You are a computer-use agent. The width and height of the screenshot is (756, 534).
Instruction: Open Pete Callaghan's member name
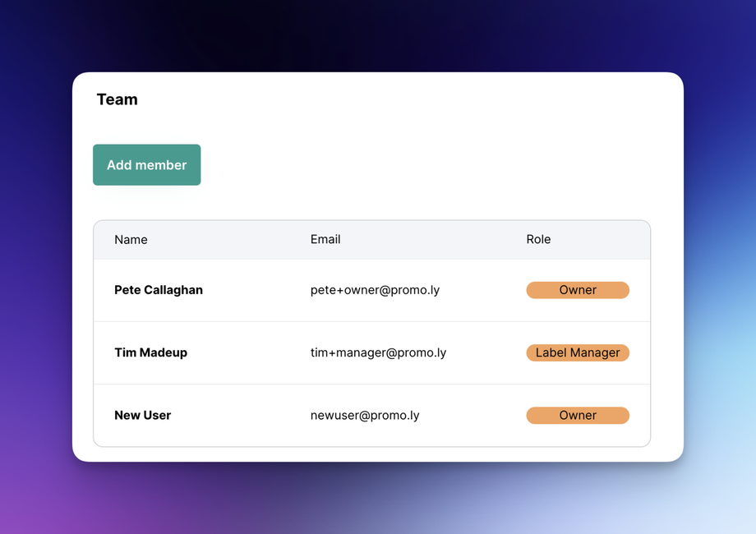pyautogui.click(x=159, y=290)
